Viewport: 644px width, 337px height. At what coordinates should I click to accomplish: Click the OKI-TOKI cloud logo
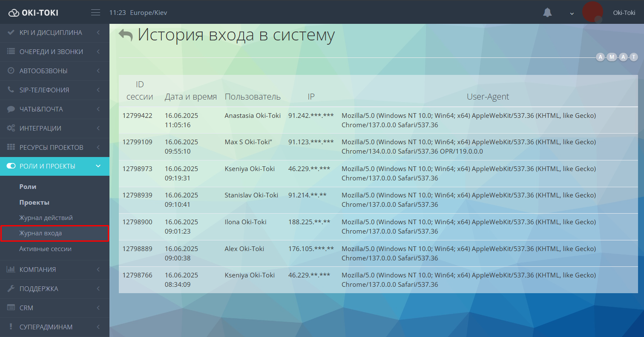coord(33,13)
